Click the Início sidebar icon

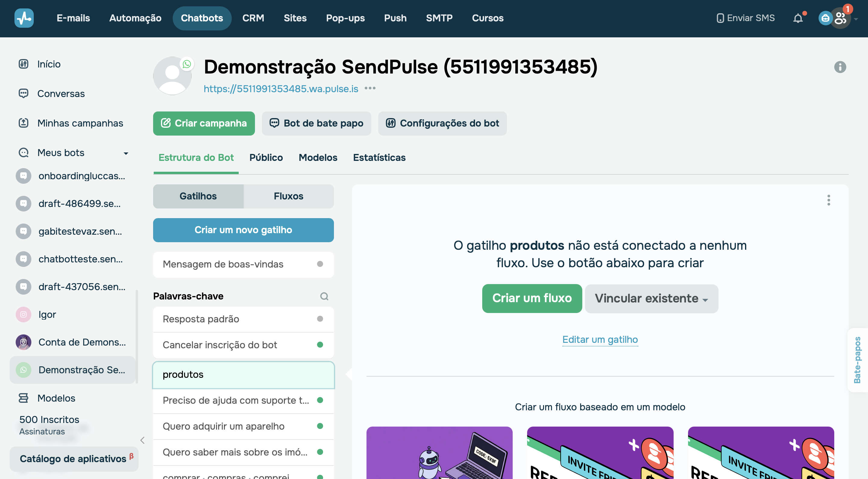[x=23, y=64]
